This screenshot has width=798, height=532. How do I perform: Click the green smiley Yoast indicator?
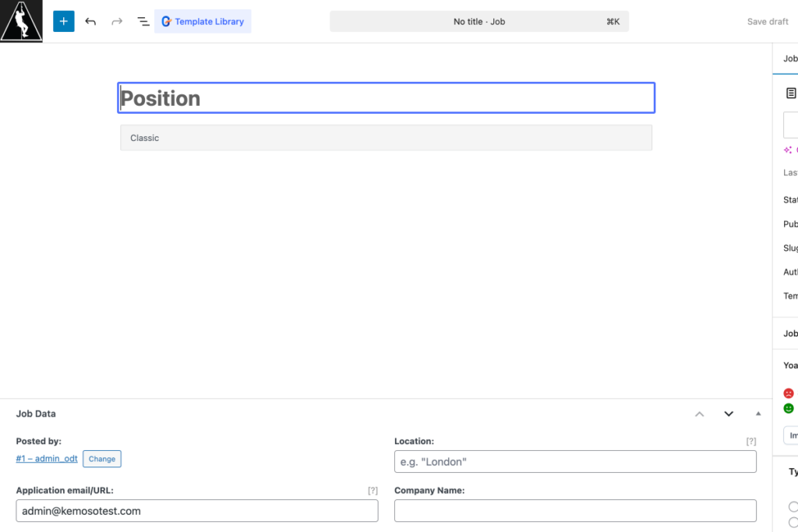[789, 408]
